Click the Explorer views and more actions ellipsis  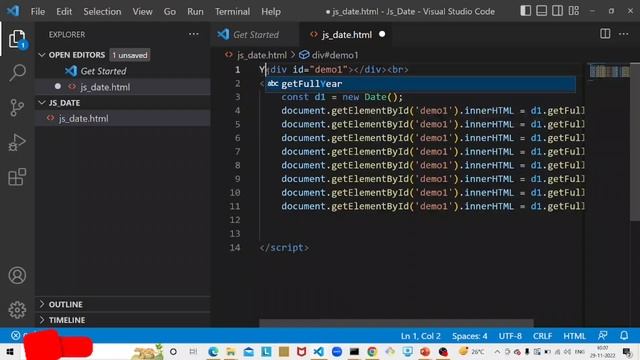point(193,34)
